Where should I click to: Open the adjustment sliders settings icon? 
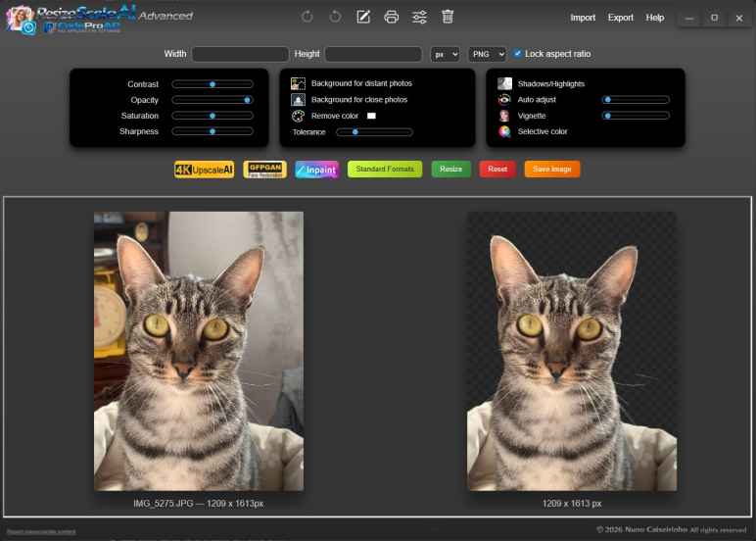(x=419, y=17)
